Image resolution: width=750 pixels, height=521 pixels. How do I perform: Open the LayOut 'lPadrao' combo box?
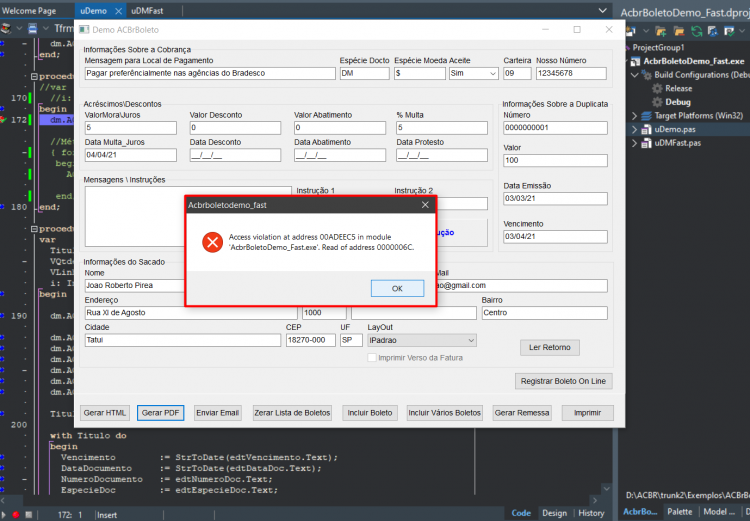[x=422, y=340]
